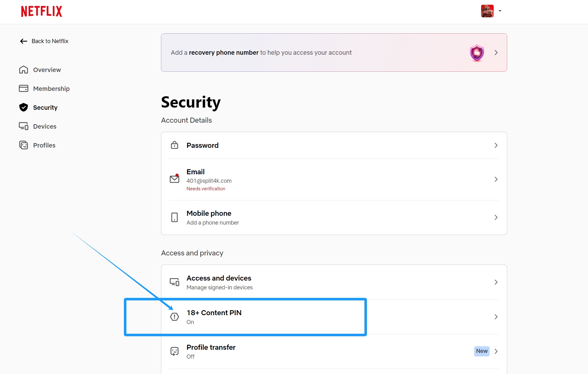588x374 pixels.
Task: Open the Overview home icon
Action: tap(24, 70)
